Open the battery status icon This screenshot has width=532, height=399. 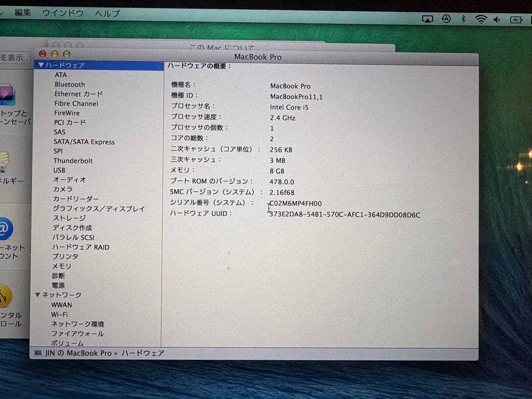point(517,19)
